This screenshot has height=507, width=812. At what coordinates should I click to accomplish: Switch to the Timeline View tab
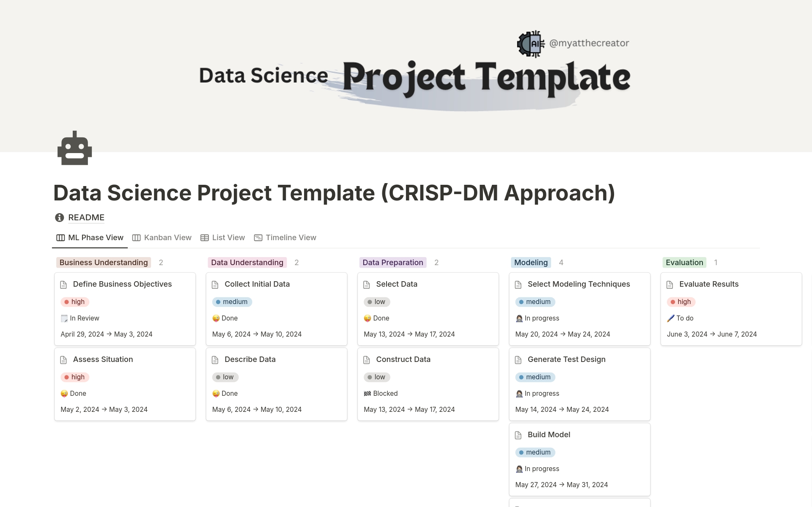[x=291, y=238]
